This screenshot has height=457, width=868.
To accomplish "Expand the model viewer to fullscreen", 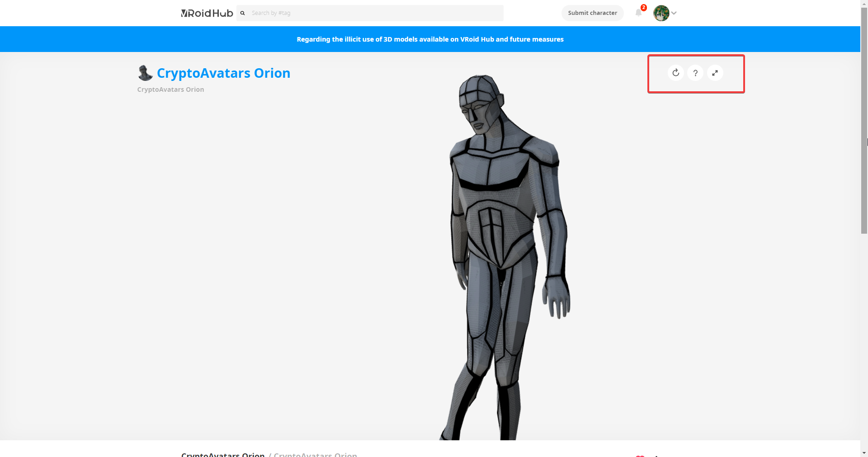I will tap(715, 73).
